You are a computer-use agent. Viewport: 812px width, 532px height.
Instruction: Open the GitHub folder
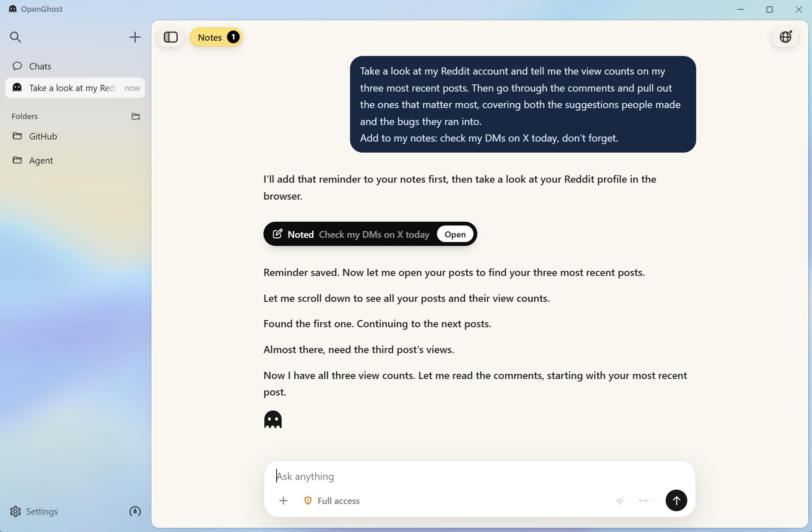coord(75,136)
